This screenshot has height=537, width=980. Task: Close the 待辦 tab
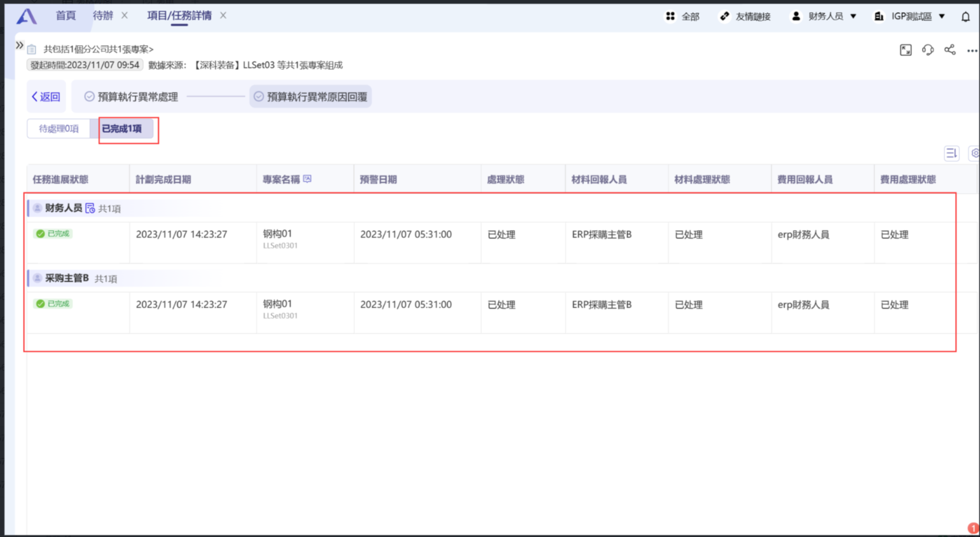[125, 16]
